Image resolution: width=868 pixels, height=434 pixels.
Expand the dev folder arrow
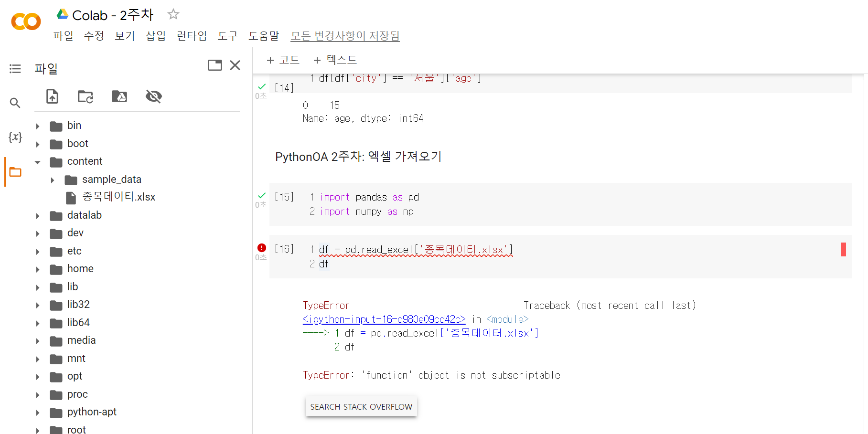pos(38,233)
